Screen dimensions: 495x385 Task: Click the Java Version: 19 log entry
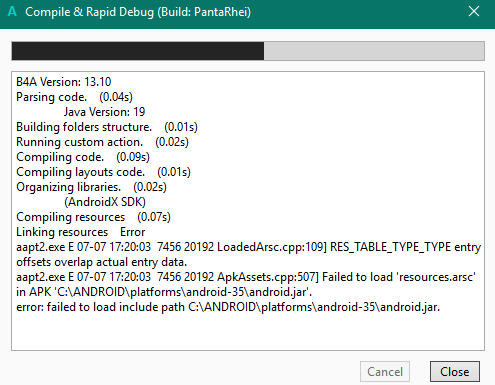point(104,112)
